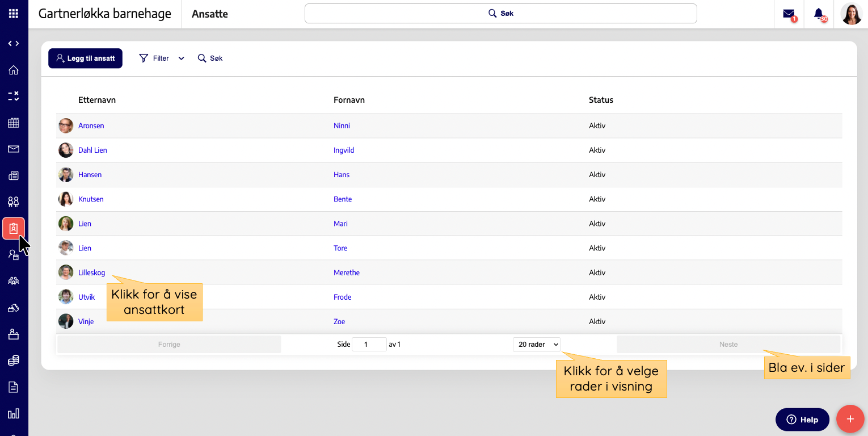
Task: Open the notifications bell icon
Action: click(x=819, y=14)
